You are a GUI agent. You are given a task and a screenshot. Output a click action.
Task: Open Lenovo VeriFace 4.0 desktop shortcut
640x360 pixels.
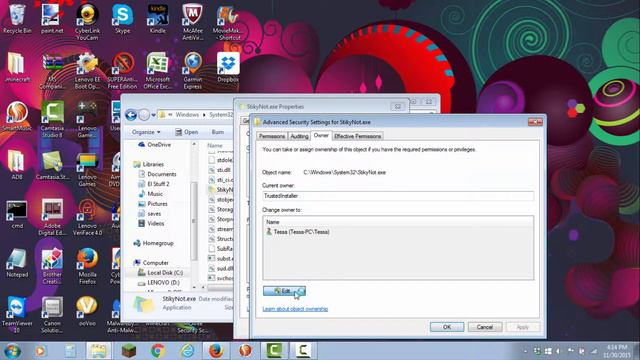point(87,217)
